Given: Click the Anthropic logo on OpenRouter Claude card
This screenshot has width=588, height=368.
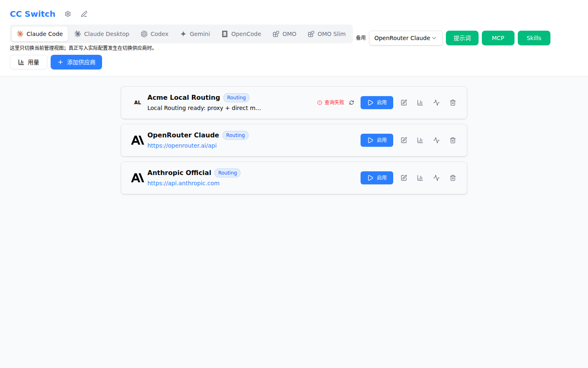Looking at the screenshot, I should coord(138,140).
